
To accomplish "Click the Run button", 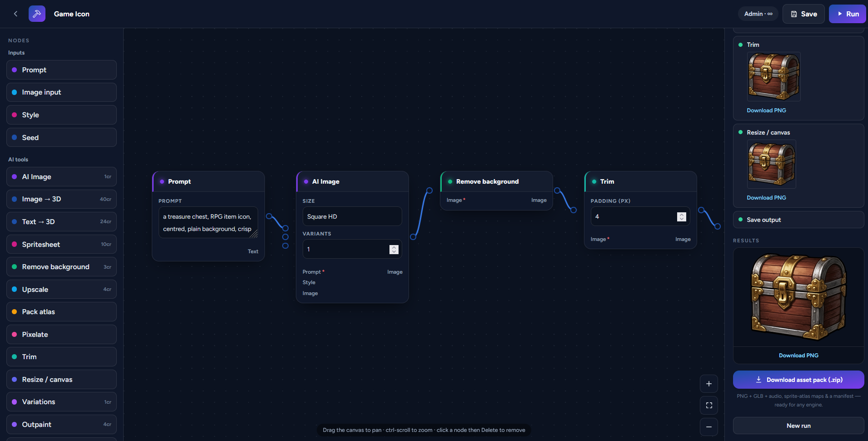I will pos(847,14).
